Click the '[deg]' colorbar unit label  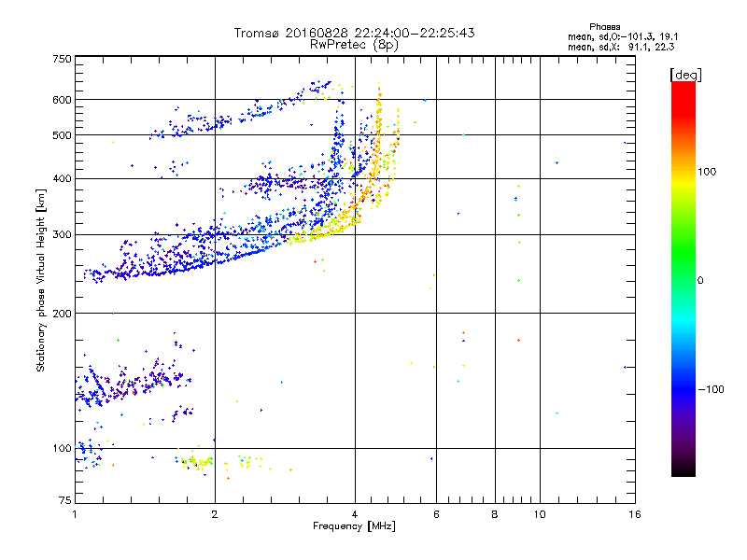(685, 75)
